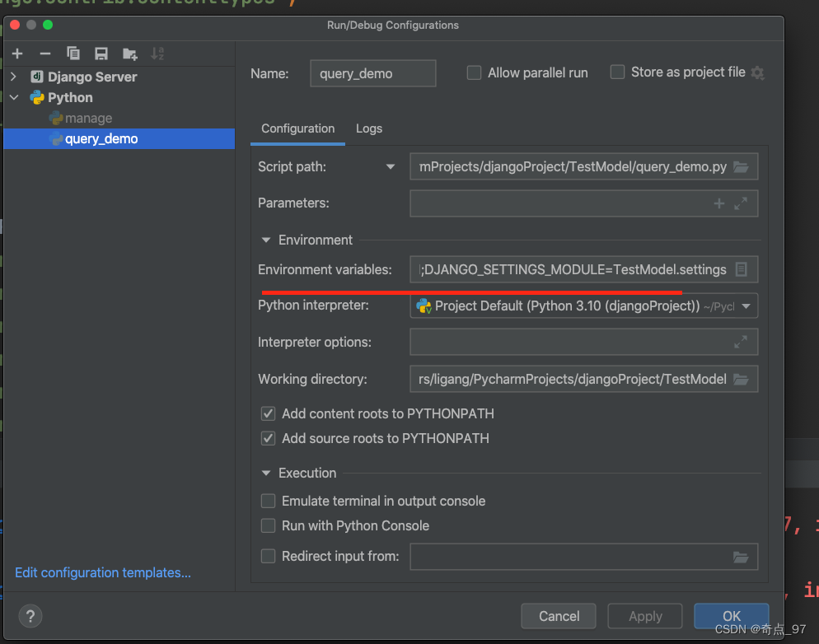
Task: Uncheck Add content roots to PYTHONPATH
Action: coord(268,414)
